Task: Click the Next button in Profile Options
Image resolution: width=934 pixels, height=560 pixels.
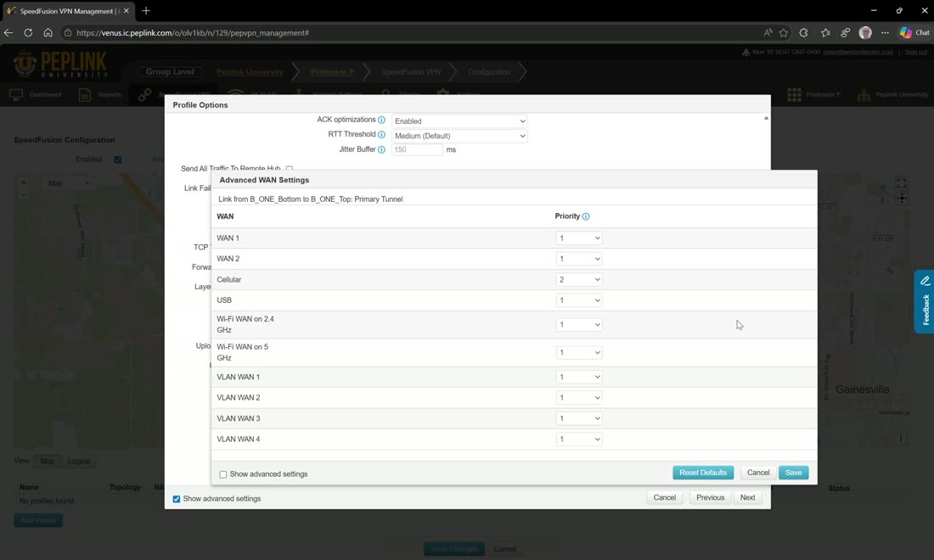Action: click(747, 497)
